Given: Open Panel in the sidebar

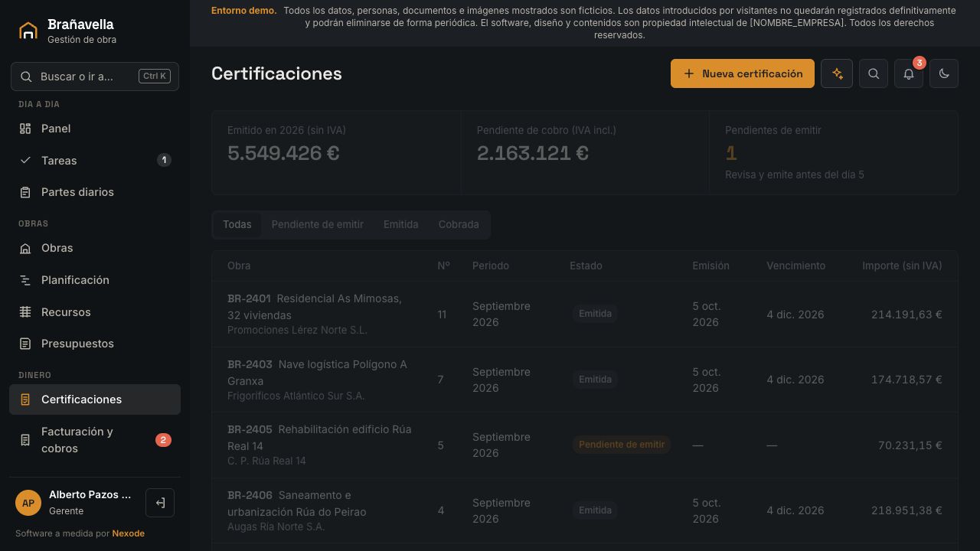Looking at the screenshot, I should tap(95, 129).
